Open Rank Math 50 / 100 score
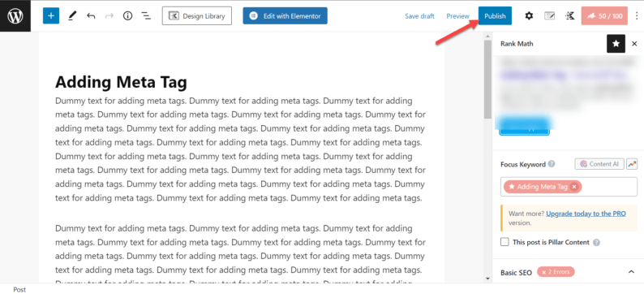The width and height of the screenshot is (644, 294). (604, 16)
